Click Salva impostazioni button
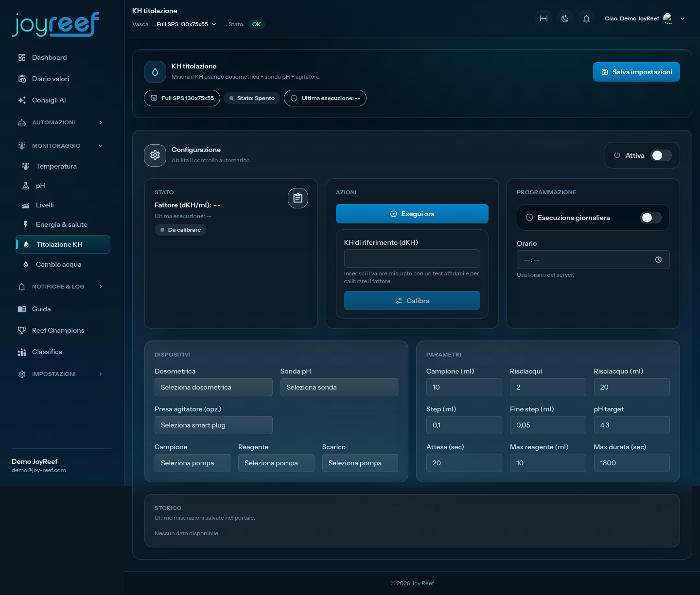 click(636, 72)
